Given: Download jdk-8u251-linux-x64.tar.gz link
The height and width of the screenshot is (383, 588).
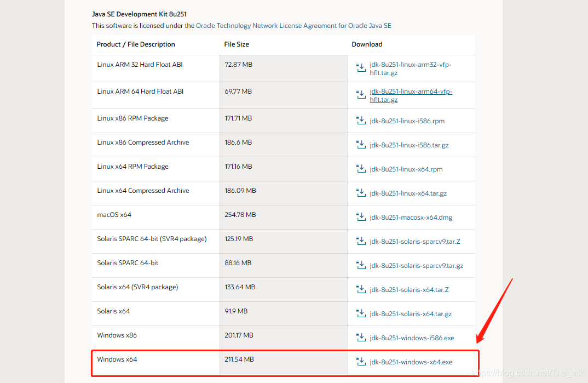Looking at the screenshot, I should pyautogui.click(x=408, y=193).
